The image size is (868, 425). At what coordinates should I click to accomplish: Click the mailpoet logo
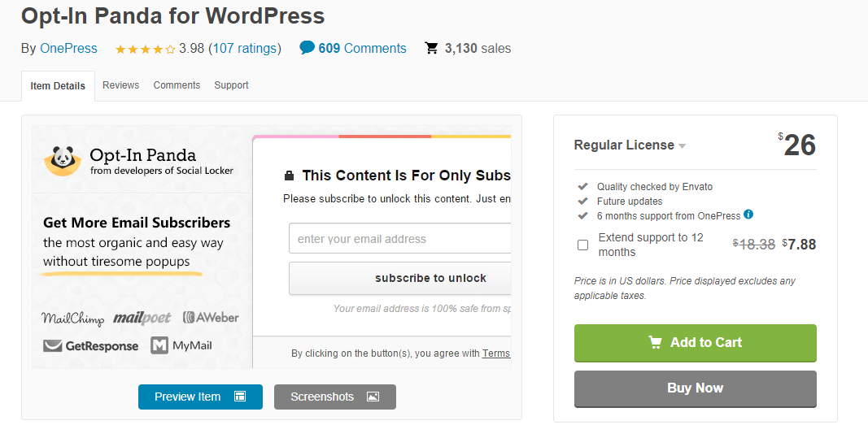142,319
